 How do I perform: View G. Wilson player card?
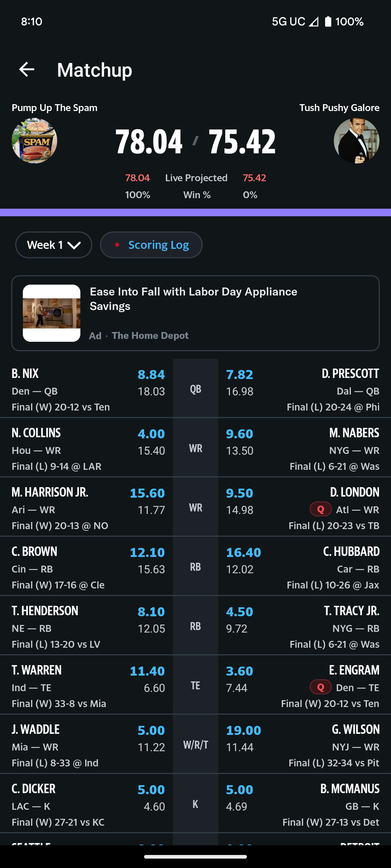[356, 729]
